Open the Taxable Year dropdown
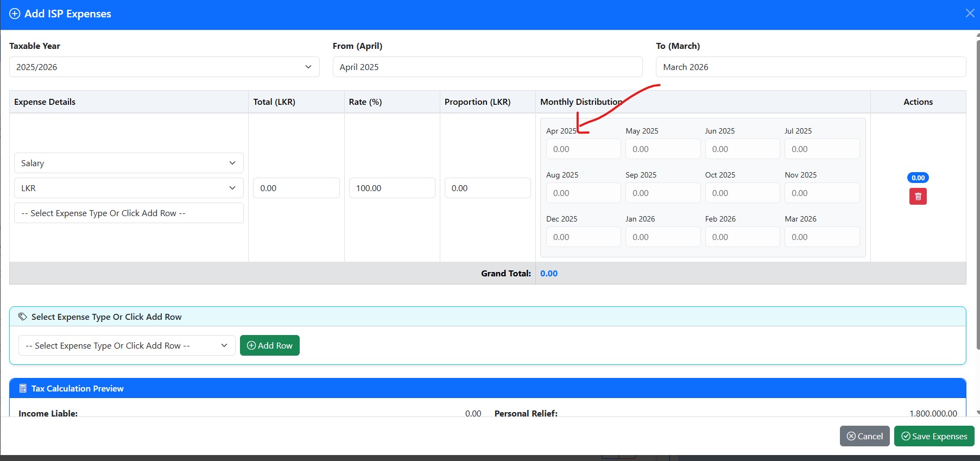 pos(164,67)
